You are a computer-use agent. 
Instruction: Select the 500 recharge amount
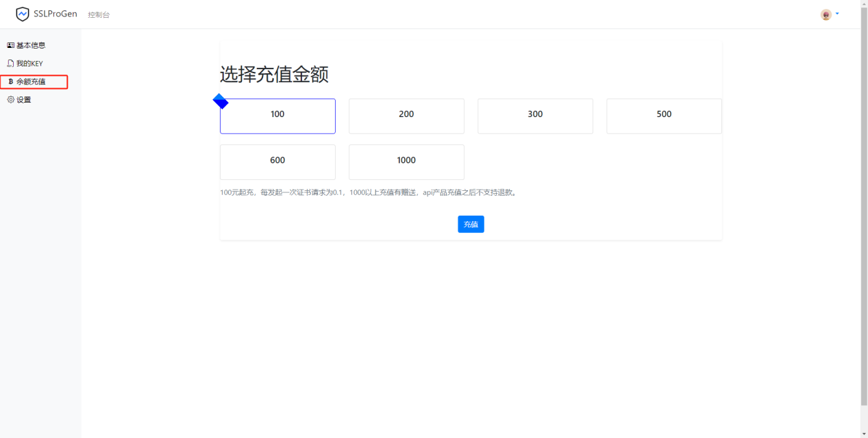click(663, 116)
